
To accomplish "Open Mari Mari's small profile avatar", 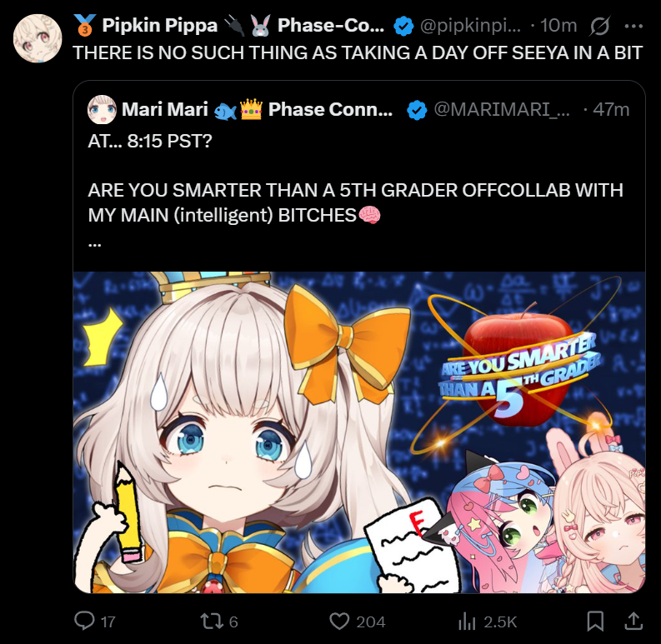I will pyautogui.click(x=102, y=110).
